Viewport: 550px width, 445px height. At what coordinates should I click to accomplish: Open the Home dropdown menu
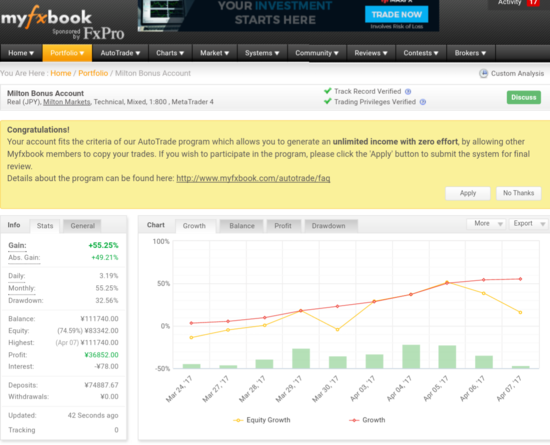coord(21,53)
